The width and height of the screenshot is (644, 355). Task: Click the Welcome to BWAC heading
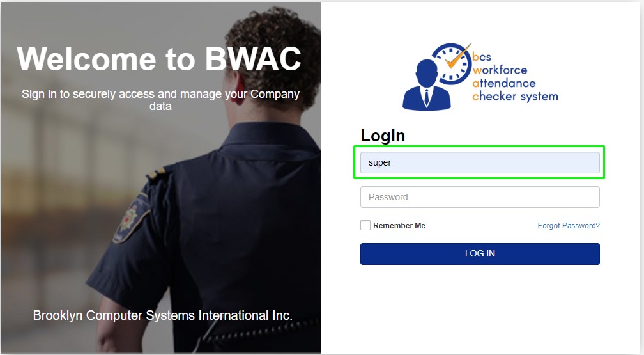point(159,59)
